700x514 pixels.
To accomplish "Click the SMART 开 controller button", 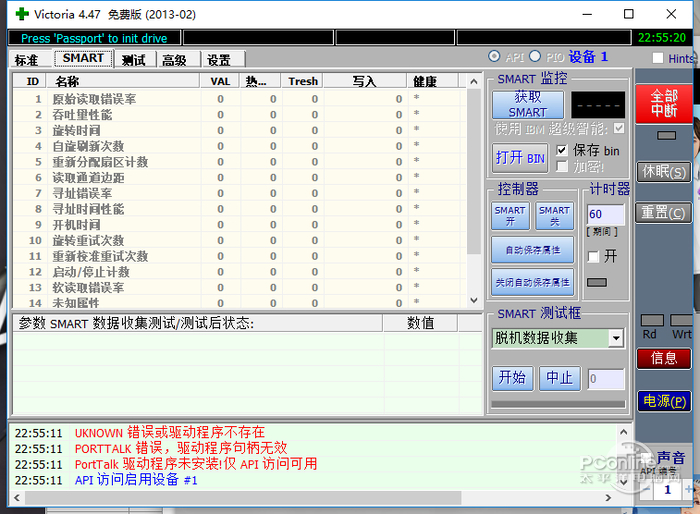I will [x=510, y=216].
